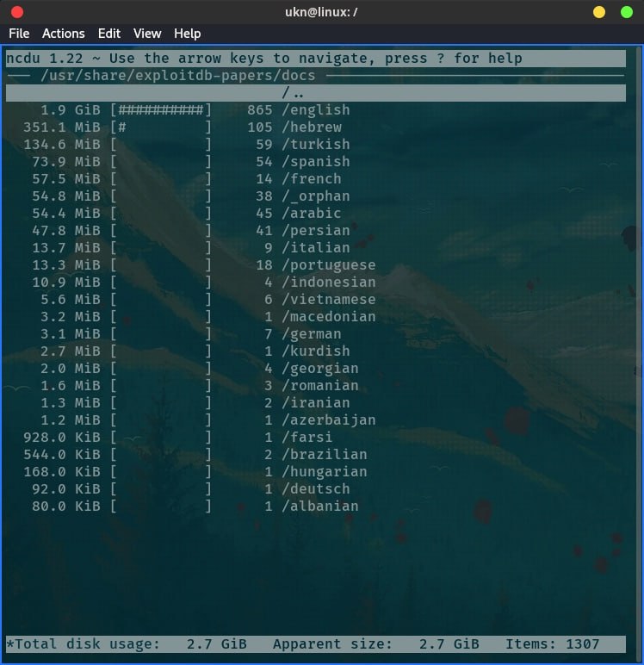Open the Actions menu
Screen dimensions: 644x665
click(63, 34)
